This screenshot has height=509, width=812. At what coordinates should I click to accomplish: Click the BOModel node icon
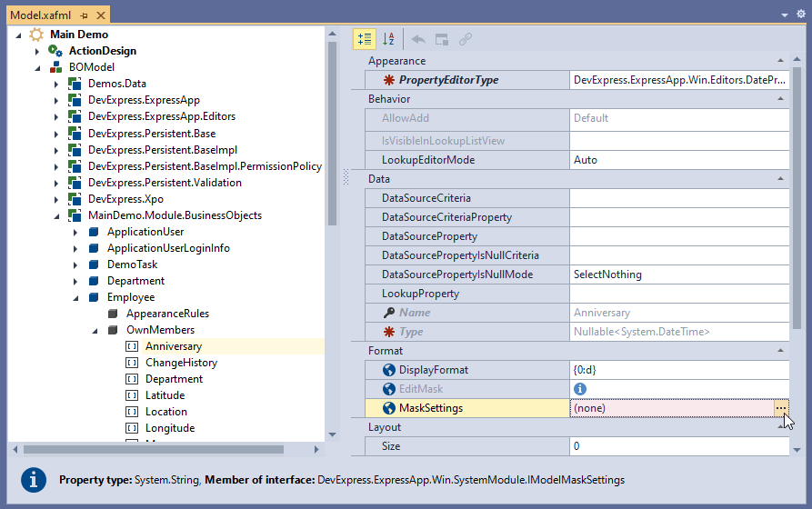point(55,67)
